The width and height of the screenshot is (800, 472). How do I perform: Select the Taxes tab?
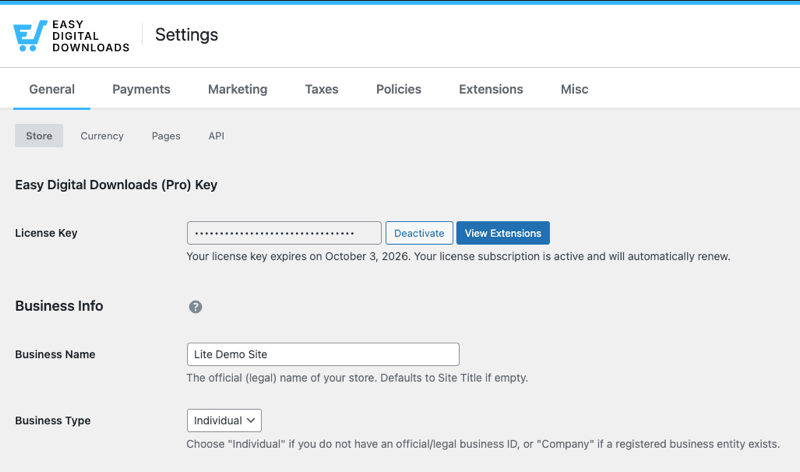point(321,89)
